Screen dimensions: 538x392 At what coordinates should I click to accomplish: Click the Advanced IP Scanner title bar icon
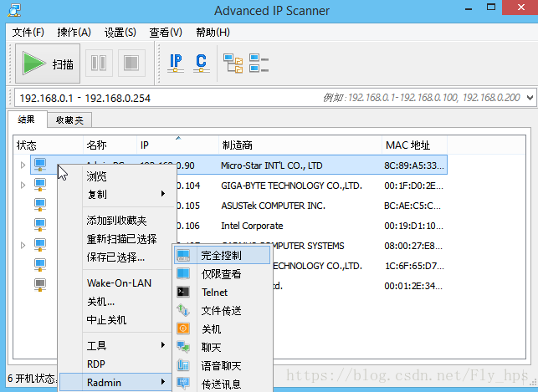point(14,10)
